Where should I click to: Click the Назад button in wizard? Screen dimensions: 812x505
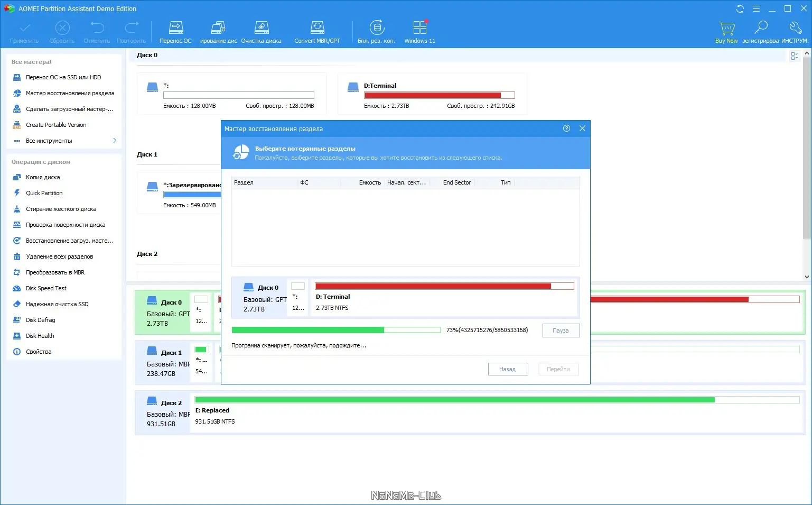tap(507, 369)
